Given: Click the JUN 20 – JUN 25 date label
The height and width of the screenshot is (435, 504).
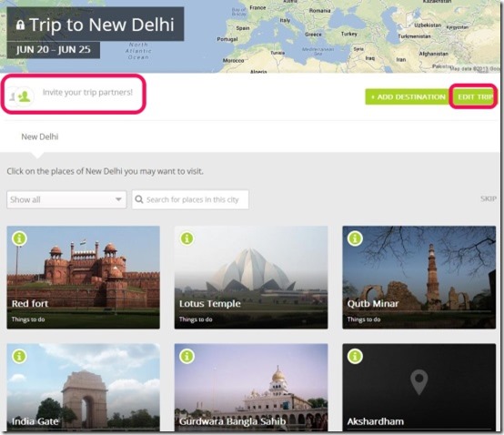Looking at the screenshot, I should pos(54,50).
